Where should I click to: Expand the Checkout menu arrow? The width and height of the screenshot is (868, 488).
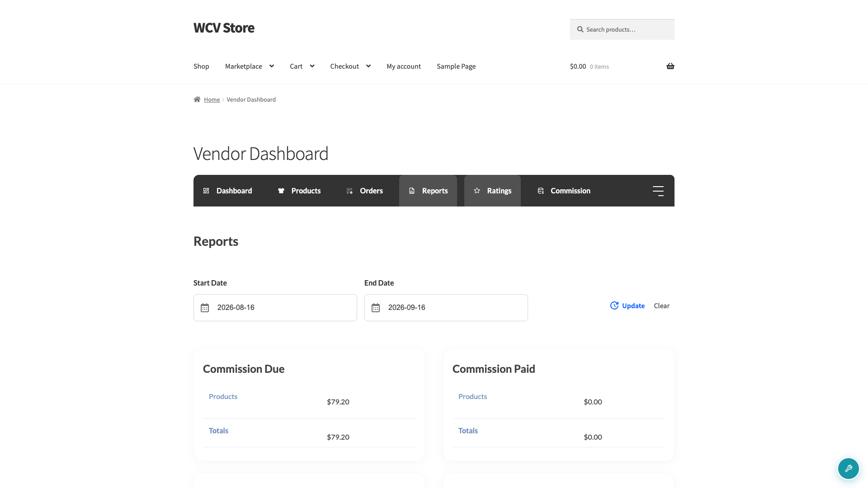coord(368,66)
